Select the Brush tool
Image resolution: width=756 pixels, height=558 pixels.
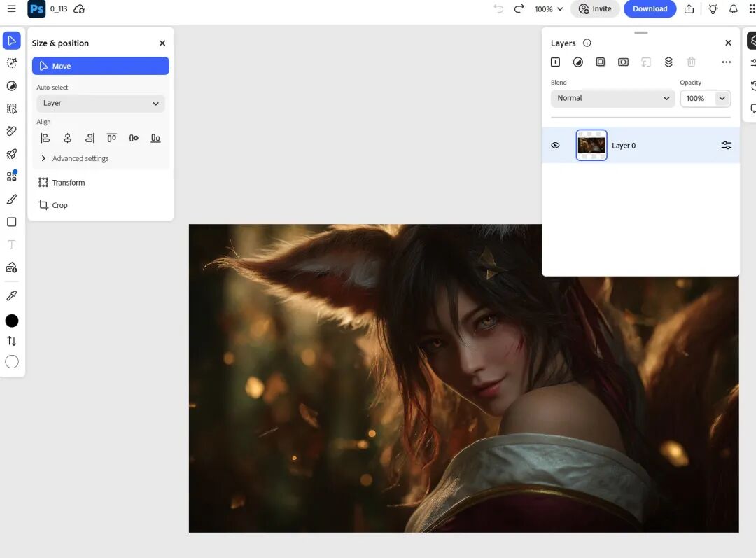11,199
